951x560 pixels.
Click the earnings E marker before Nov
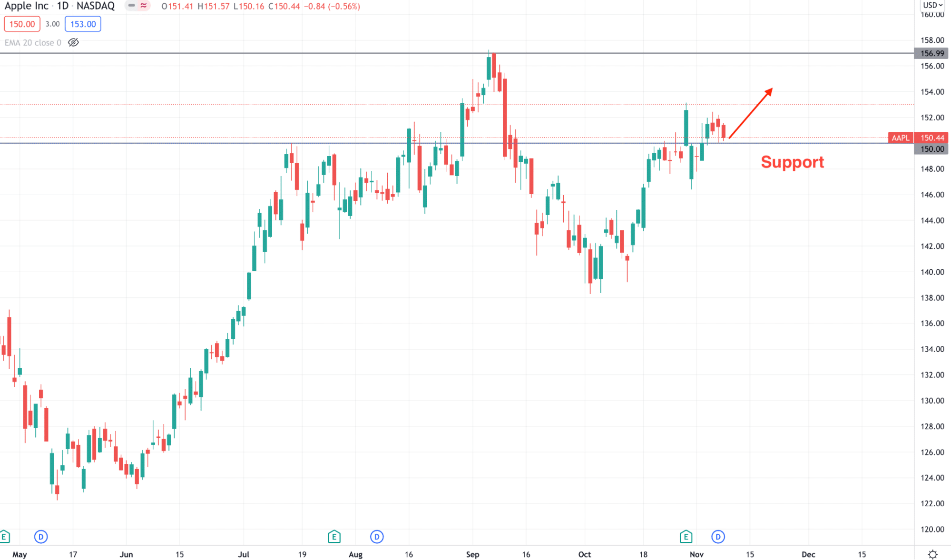[686, 537]
